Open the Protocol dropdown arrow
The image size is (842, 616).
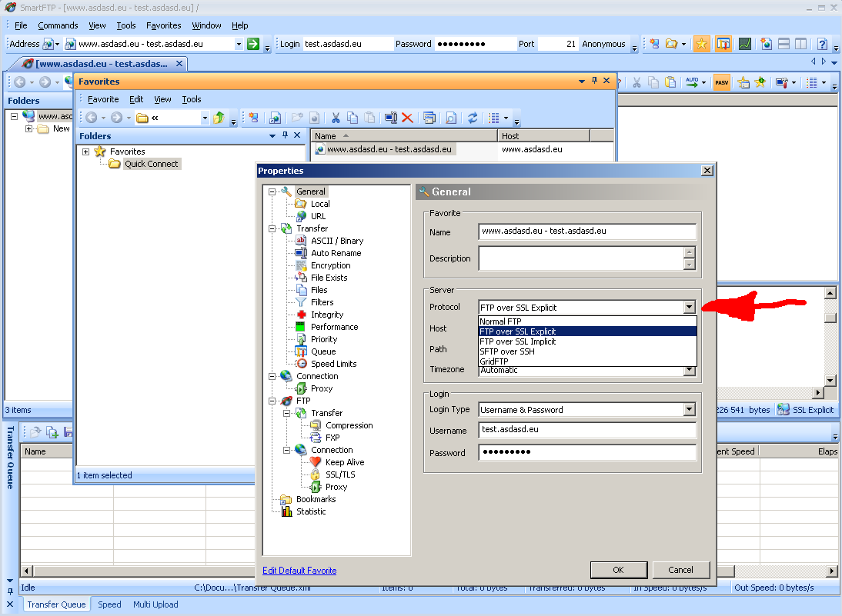690,308
